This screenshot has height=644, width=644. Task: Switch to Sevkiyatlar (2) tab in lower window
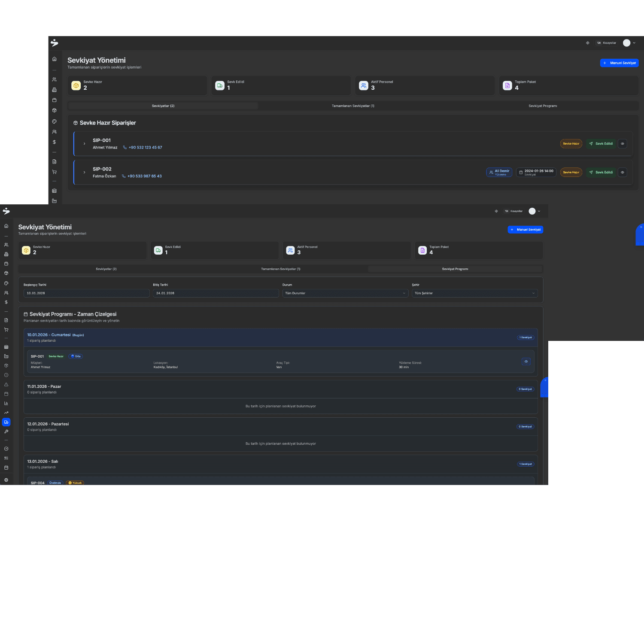(106, 269)
